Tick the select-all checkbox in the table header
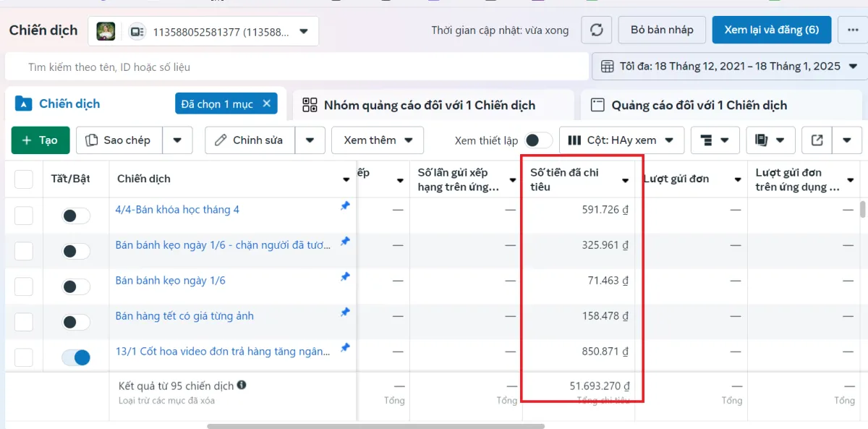 (x=24, y=179)
